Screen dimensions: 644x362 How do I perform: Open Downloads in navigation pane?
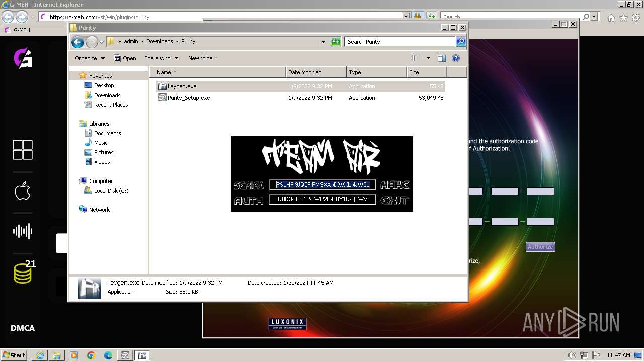click(x=107, y=95)
